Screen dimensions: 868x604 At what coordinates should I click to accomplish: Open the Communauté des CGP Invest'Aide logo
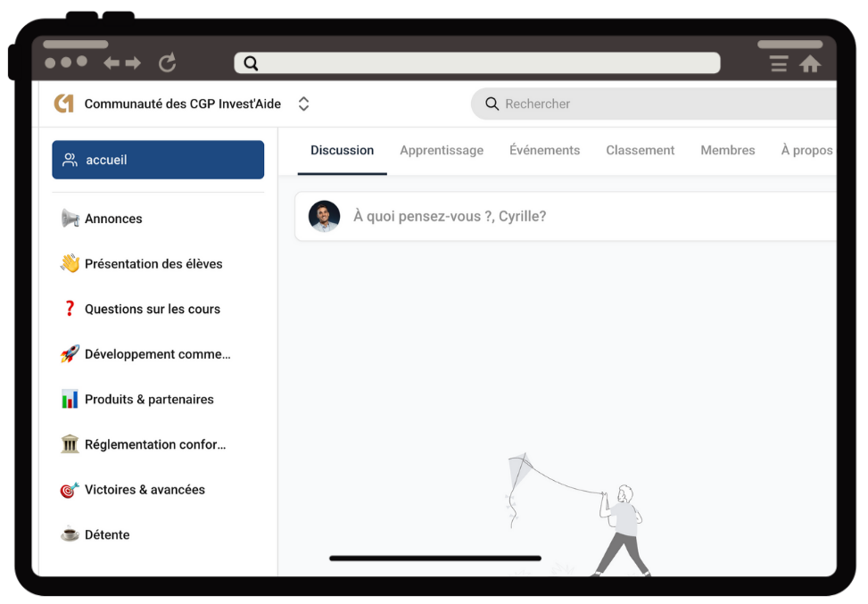tap(63, 103)
